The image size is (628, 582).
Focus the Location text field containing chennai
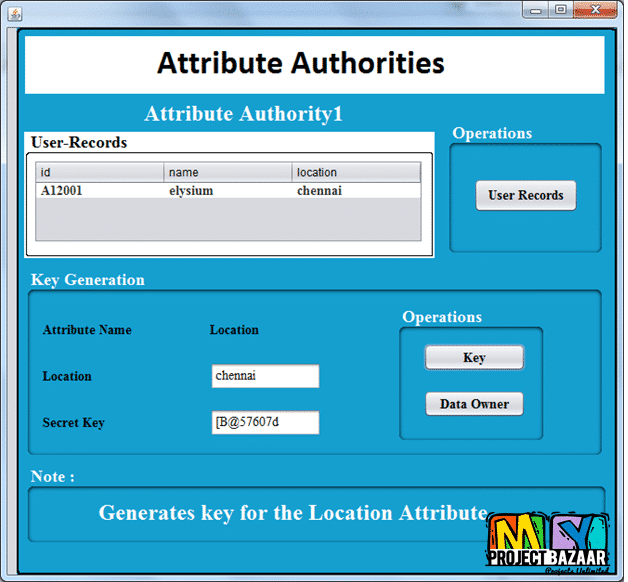click(x=265, y=376)
